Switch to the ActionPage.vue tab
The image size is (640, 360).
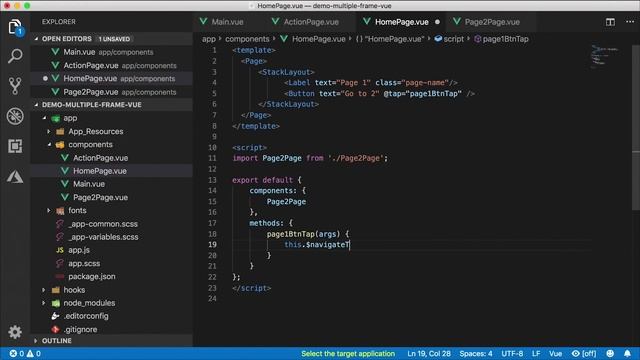tap(311, 22)
